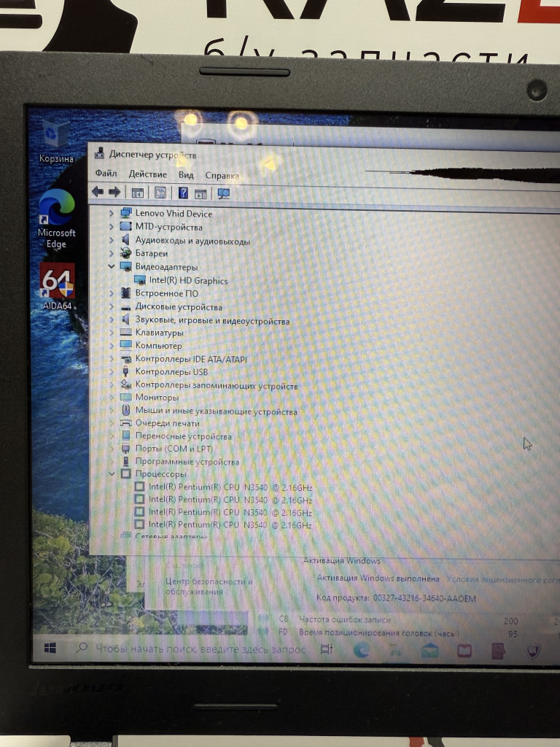The image size is (560, 747).
Task: Select Мониторы category
Action: [157, 397]
